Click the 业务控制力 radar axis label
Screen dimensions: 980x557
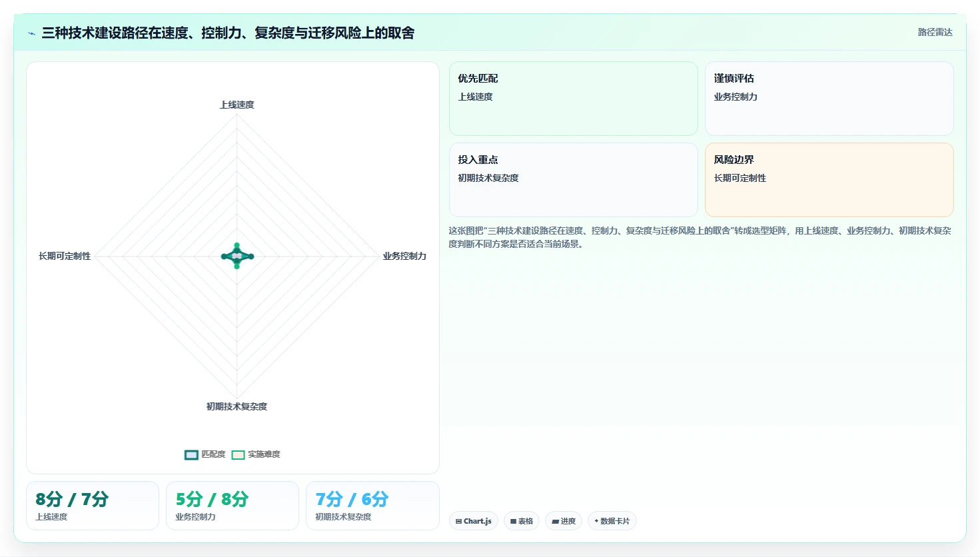[x=404, y=256]
